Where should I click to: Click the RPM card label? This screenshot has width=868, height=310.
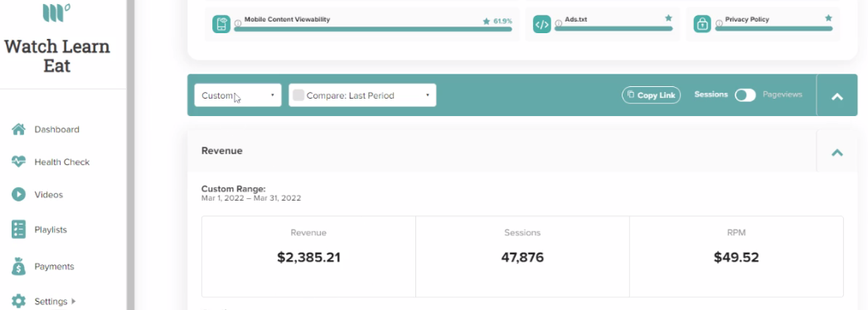pos(736,233)
